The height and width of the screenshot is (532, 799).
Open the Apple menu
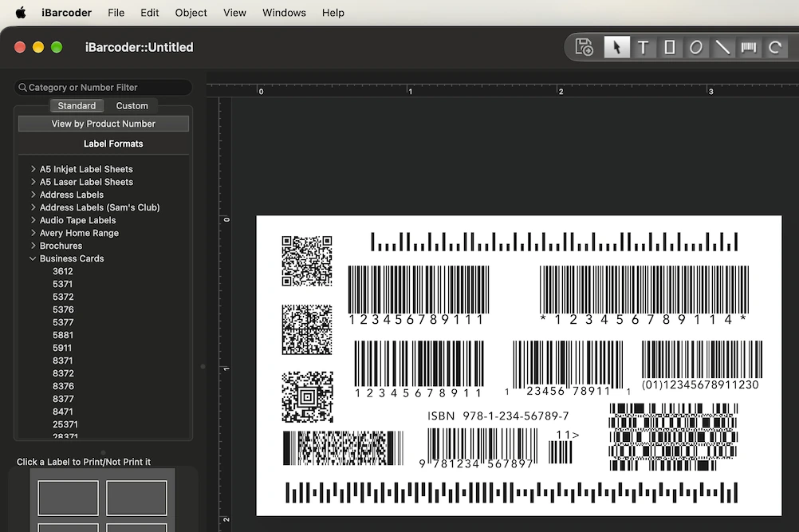(x=21, y=12)
